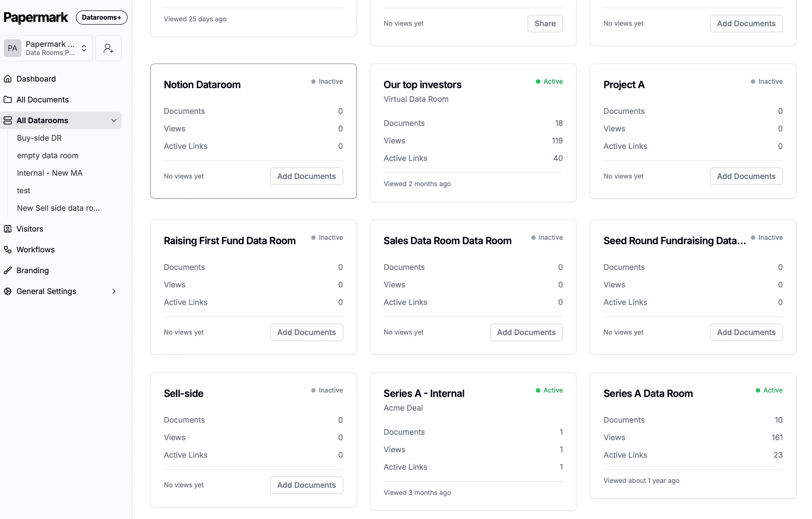Click 'Viewed about 1 year ago' text

coord(641,480)
